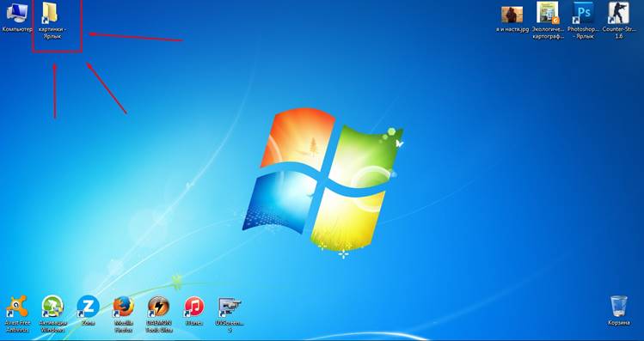Click the Counter-Str... 1.6 label text

coord(618,33)
